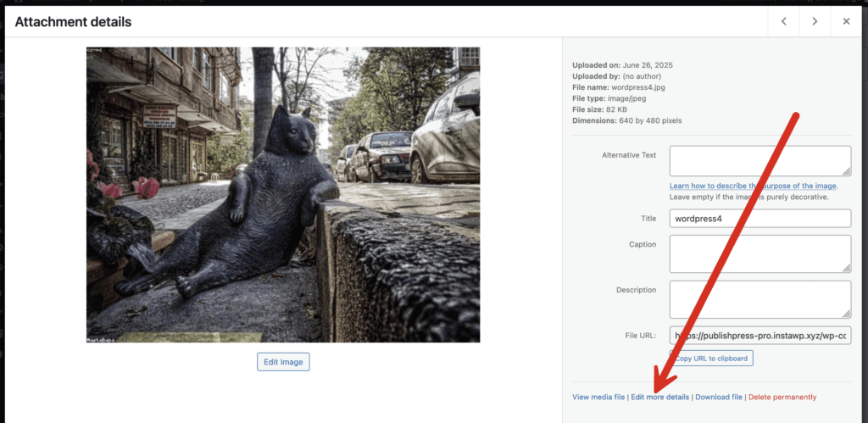
Task: Click the Download file link
Action: point(719,397)
